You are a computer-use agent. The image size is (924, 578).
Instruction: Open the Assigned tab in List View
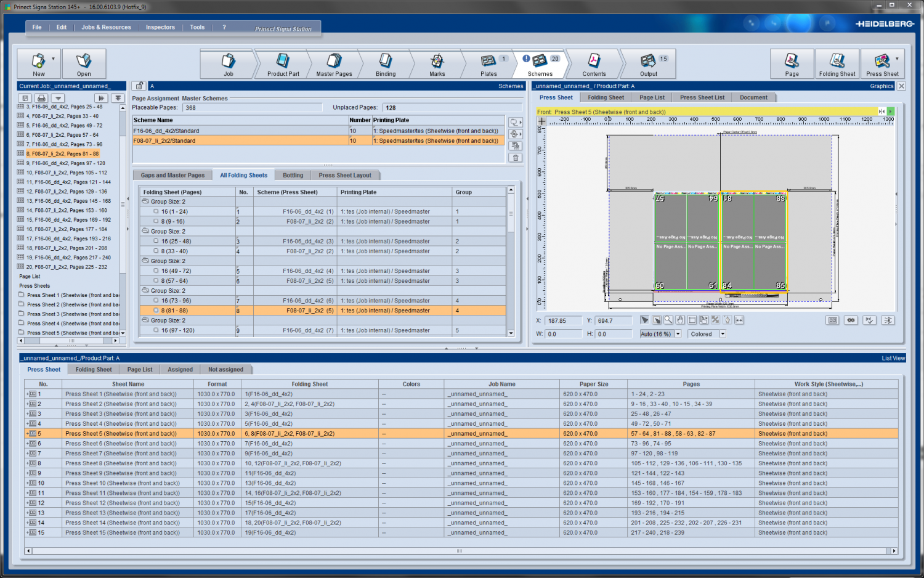[180, 370]
